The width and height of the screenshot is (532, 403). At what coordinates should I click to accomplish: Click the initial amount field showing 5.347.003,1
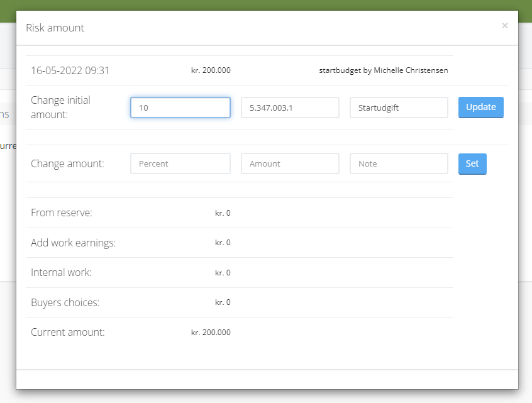[x=290, y=108]
